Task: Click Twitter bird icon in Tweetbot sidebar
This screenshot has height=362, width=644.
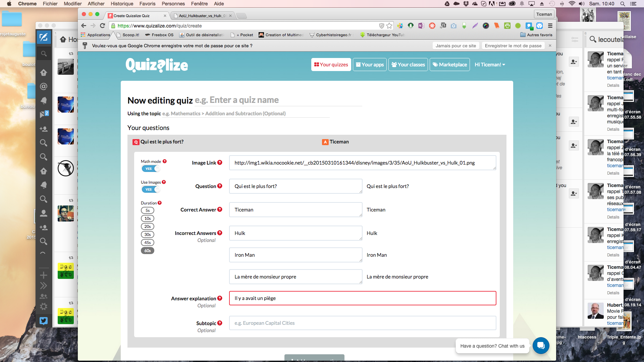Action: [44, 321]
